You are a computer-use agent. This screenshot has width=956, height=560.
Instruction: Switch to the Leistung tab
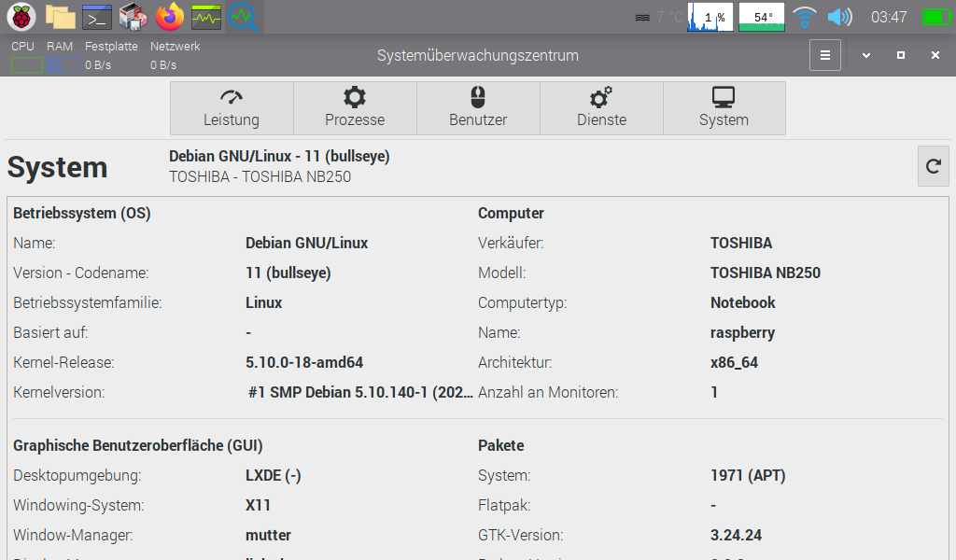coord(232,108)
